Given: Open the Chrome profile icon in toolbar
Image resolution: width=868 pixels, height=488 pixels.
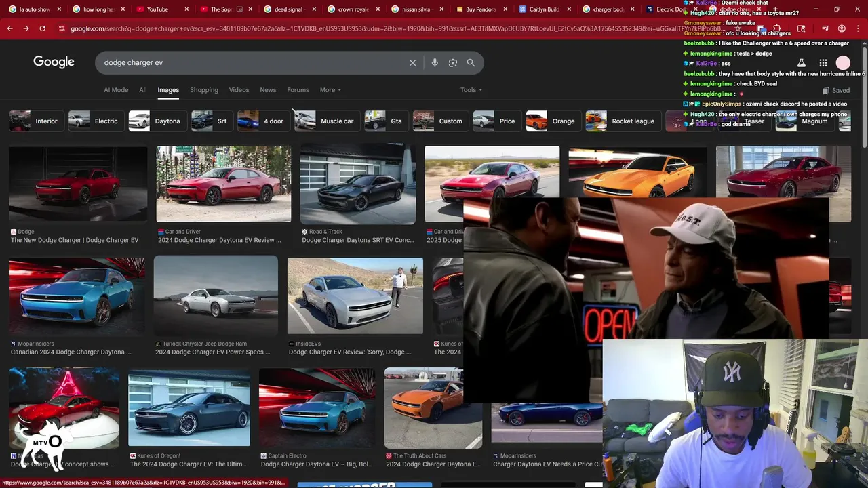Looking at the screenshot, I should coord(842,28).
